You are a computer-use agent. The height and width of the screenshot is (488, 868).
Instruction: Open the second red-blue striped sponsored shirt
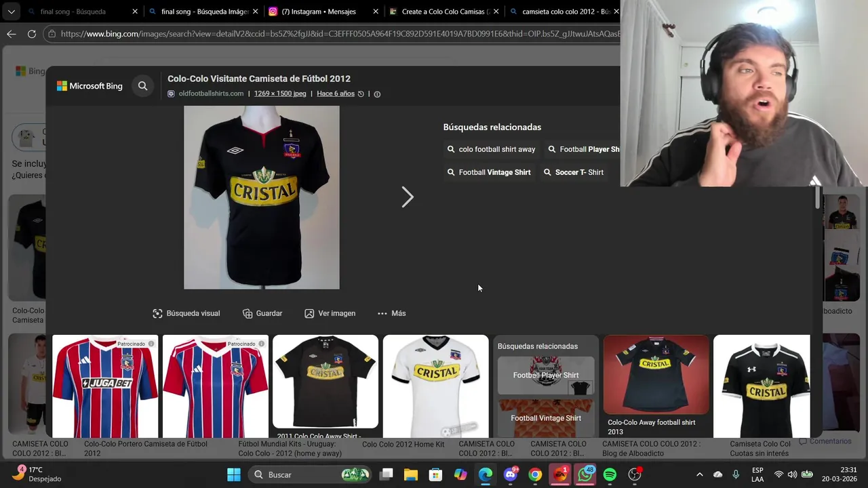[215, 386]
